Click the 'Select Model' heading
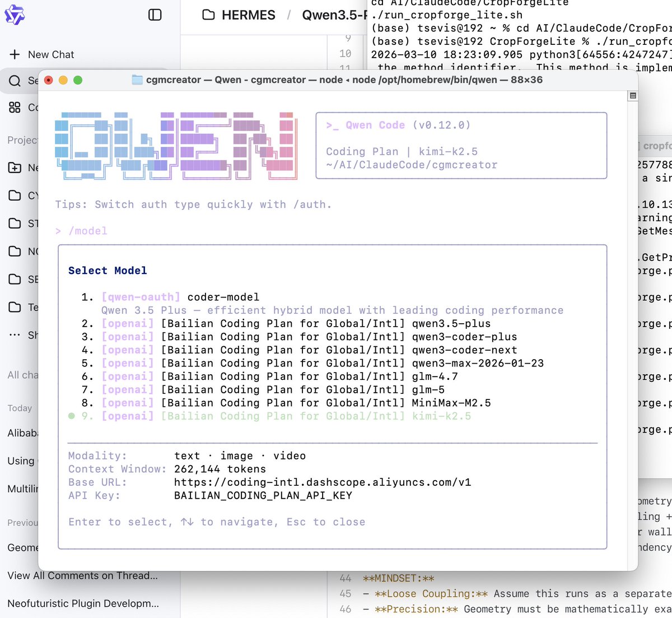This screenshot has width=672, height=618. pyautogui.click(x=108, y=271)
